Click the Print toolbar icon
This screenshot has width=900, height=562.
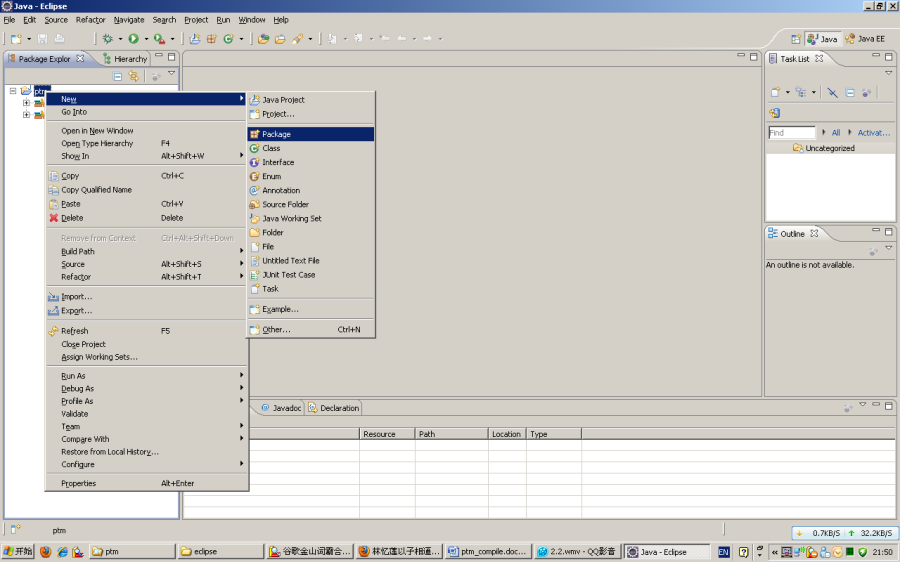[x=59, y=38]
